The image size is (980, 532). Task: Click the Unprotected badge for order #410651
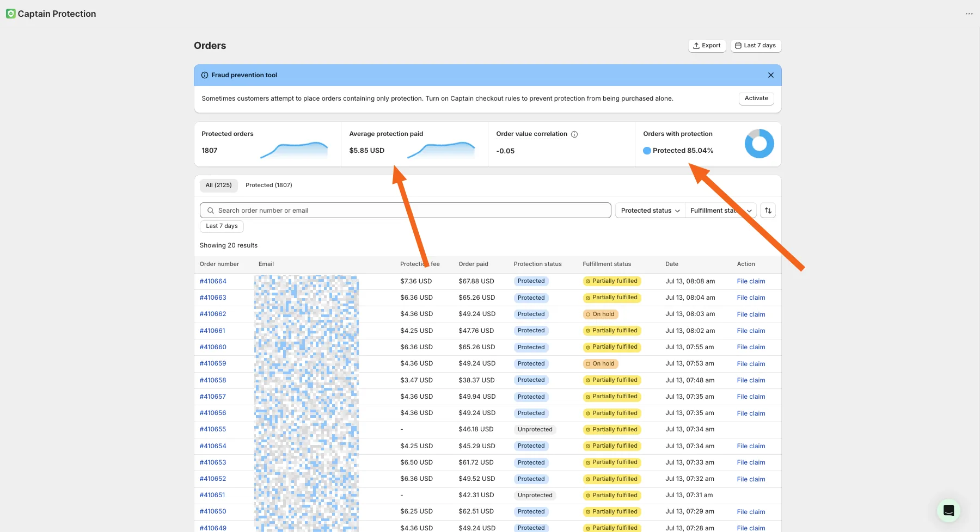point(535,496)
